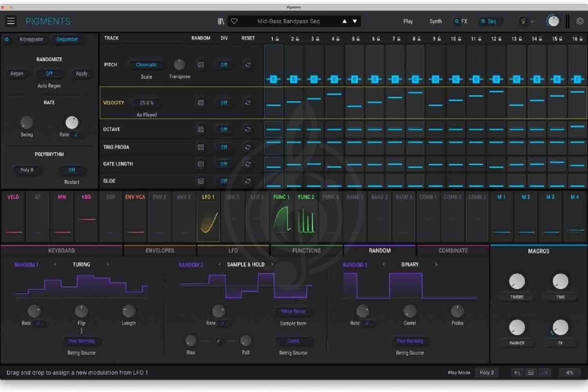The width and height of the screenshot is (588, 392).
Task: Like the preset with the heart icon
Action: 234,21
